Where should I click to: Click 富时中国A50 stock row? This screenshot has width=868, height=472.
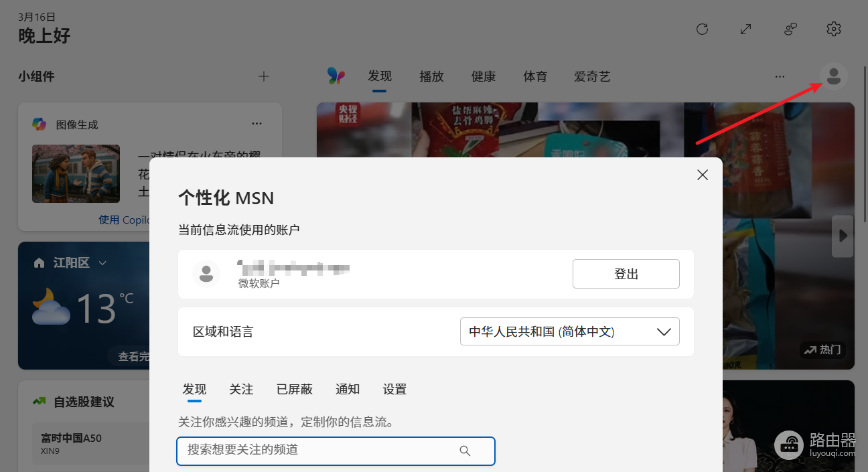pos(91,443)
